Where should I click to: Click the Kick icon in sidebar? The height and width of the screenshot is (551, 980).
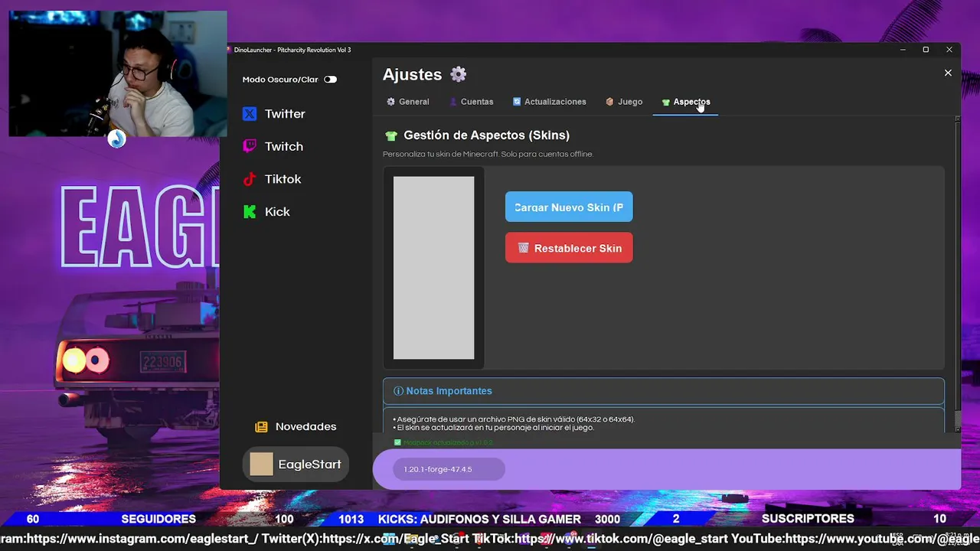click(x=250, y=212)
